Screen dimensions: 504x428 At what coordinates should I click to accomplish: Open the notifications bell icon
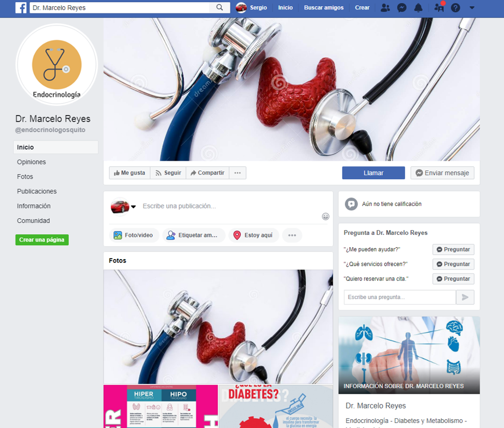(418, 8)
